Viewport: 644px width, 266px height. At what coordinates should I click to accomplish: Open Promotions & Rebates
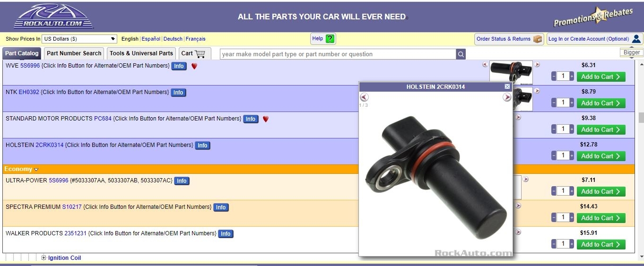coord(593,18)
